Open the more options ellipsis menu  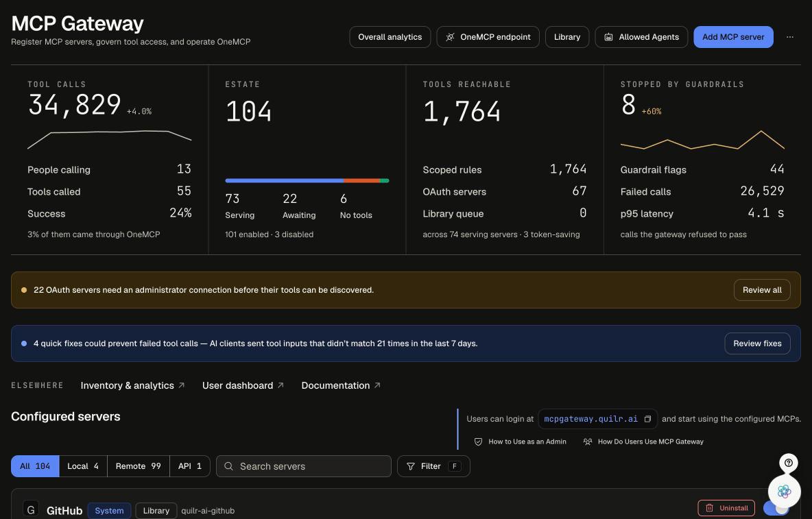789,37
